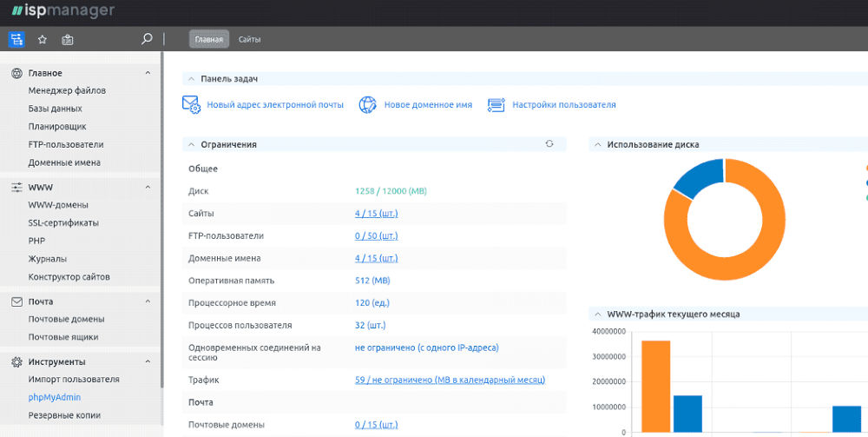This screenshot has height=437, width=868.
Task: Open Менеджер файлов in sidebar
Action: point(67,90)
